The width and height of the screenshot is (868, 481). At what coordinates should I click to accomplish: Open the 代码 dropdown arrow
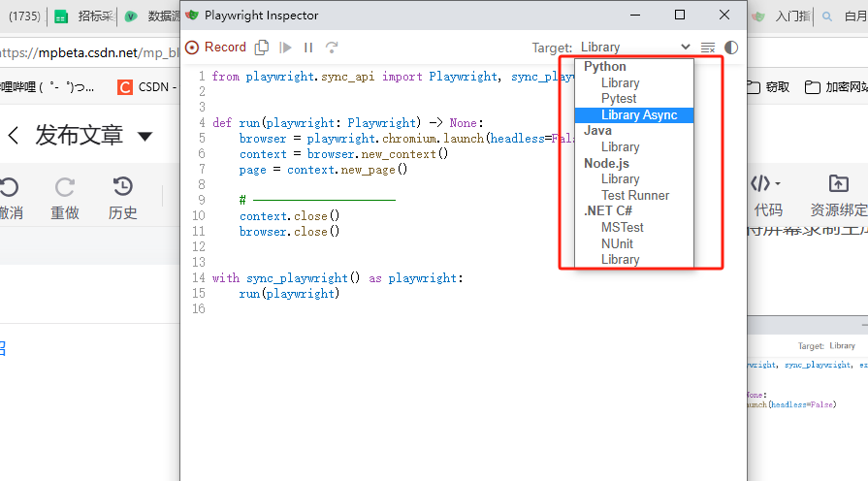778,183
